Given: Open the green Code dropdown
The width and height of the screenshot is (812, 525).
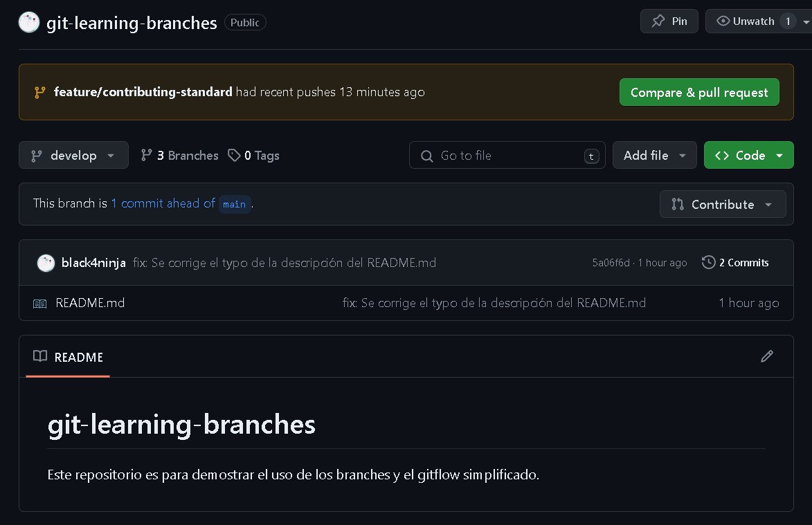Looking at the screenshot, I should (748, 156).
